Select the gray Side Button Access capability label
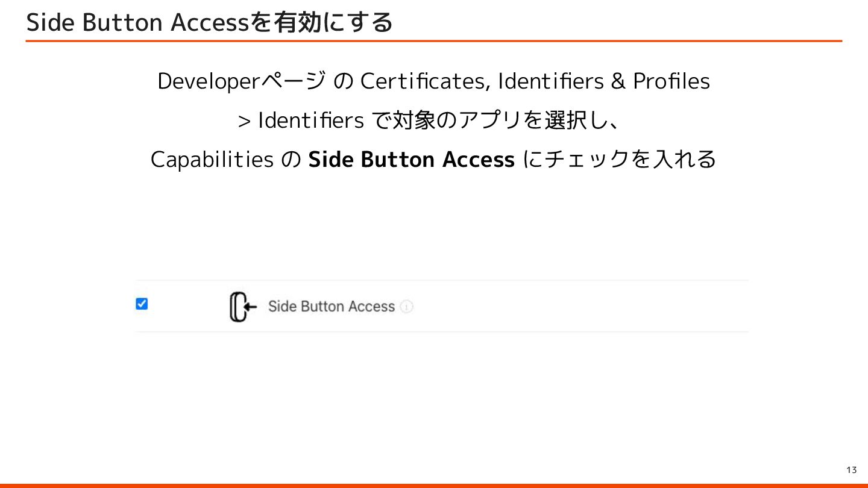868x488 pixels. point(331,307)
